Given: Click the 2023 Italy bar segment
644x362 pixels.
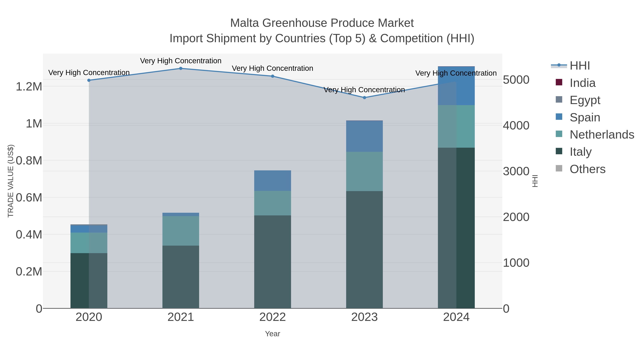Looking at the screenshot, I should click(365, 250).
